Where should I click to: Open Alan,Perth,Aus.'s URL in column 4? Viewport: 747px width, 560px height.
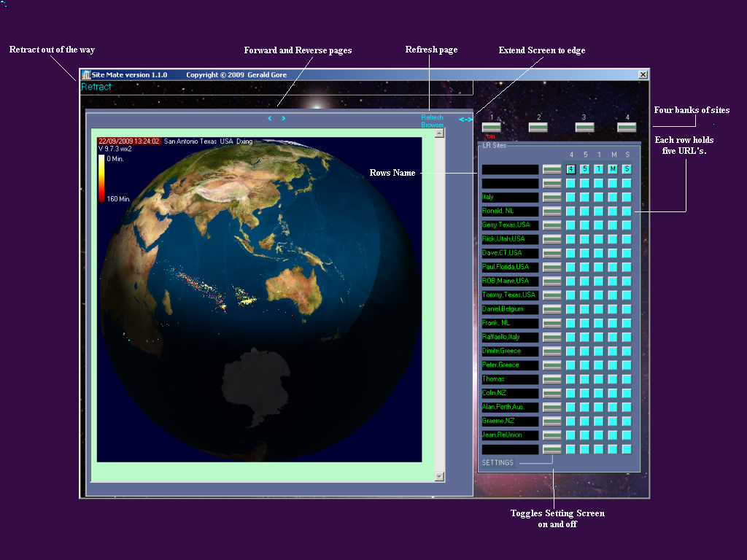570,407
